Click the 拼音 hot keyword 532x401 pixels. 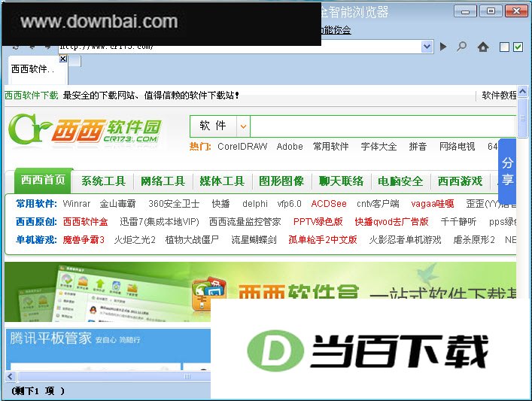click(418, 147)
